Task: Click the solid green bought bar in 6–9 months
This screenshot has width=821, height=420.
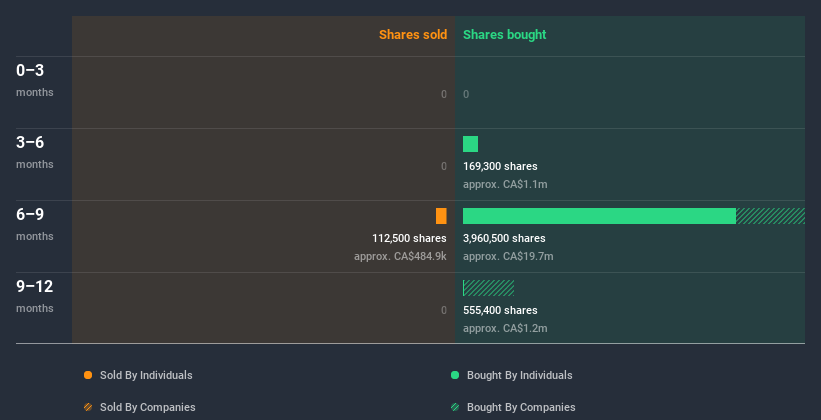Action: tap(599, 216)
